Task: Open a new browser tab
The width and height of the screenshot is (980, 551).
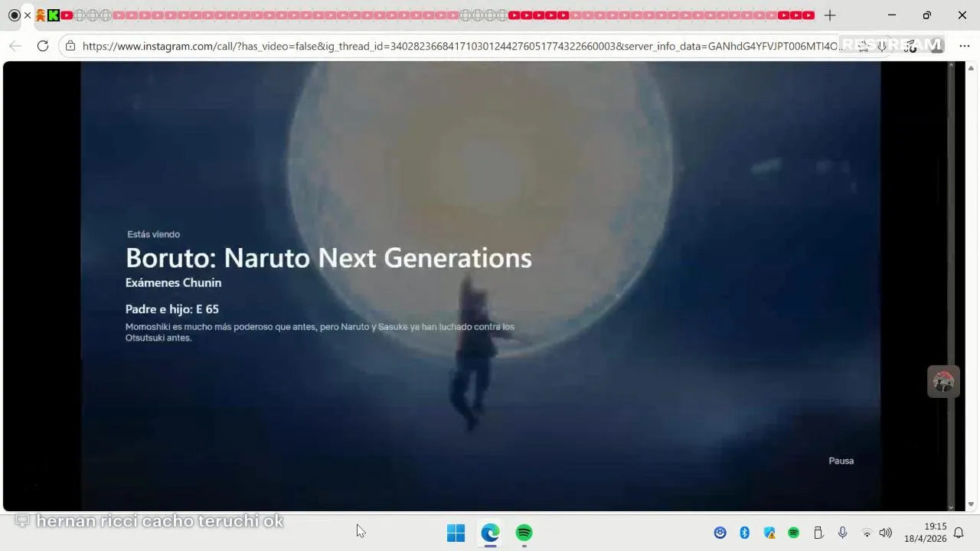Action: (830, 15)
